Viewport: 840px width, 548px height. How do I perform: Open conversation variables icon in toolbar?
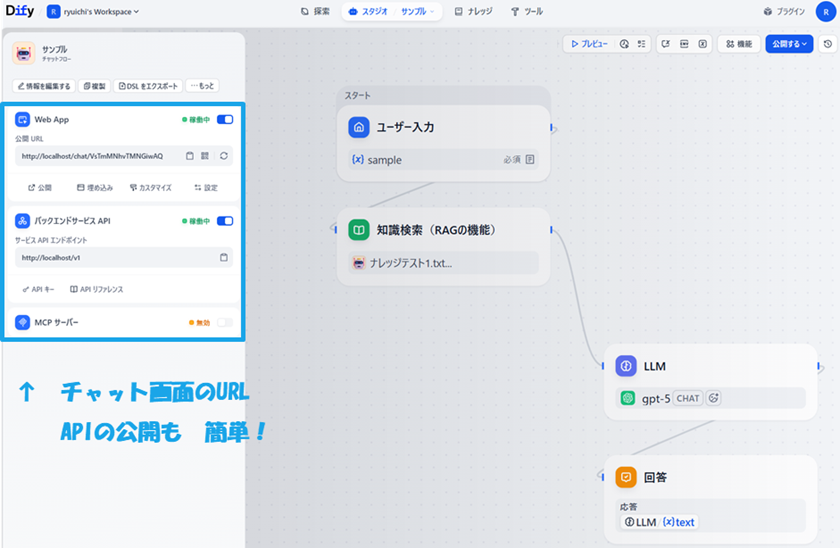[x=666, y=44]
